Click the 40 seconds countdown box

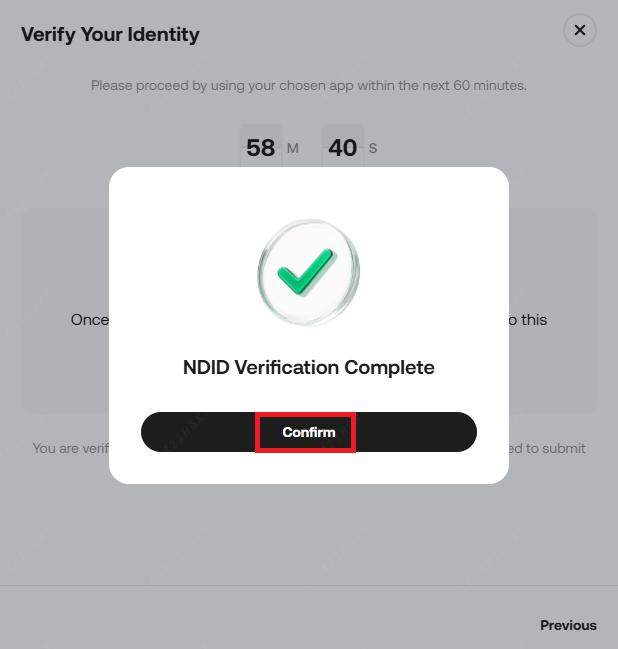click(x=342, y=148)
